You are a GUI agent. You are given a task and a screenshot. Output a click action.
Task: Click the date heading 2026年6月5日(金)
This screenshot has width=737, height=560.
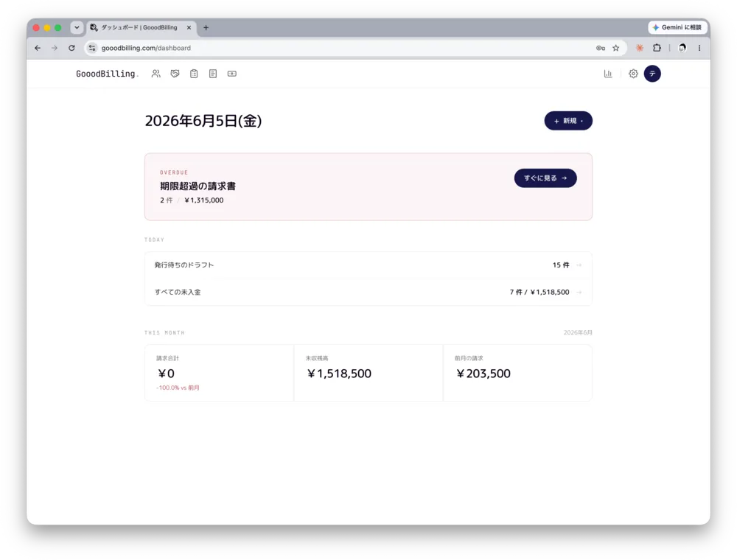[x=203, y=121]
